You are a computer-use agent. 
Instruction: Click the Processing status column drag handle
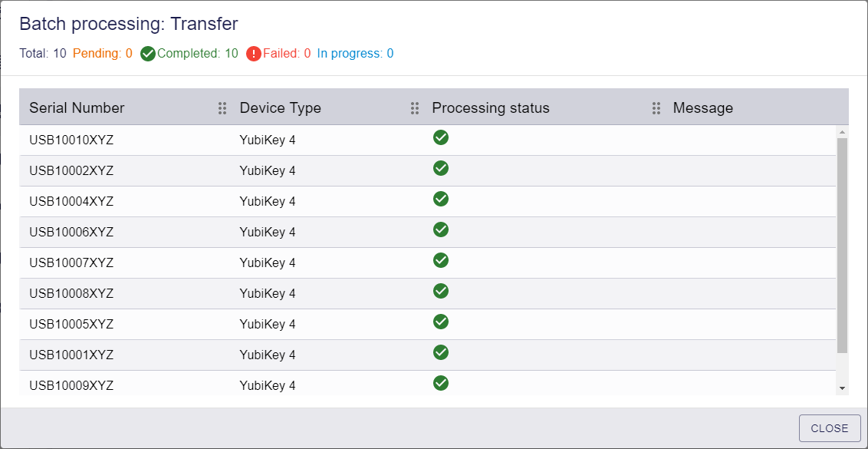(656, 108)
